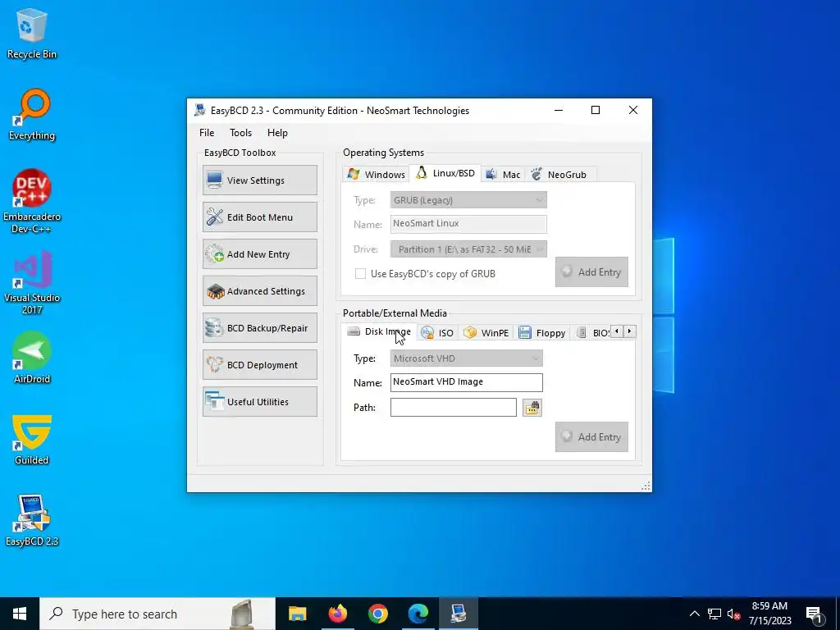Select the WinPE tab

pos(486,333)
